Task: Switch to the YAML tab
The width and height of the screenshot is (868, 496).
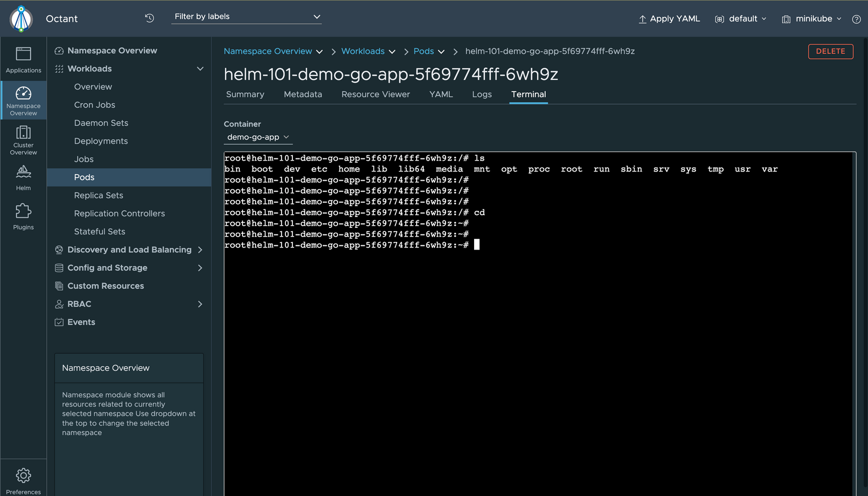Action: (x=441, y=94)
